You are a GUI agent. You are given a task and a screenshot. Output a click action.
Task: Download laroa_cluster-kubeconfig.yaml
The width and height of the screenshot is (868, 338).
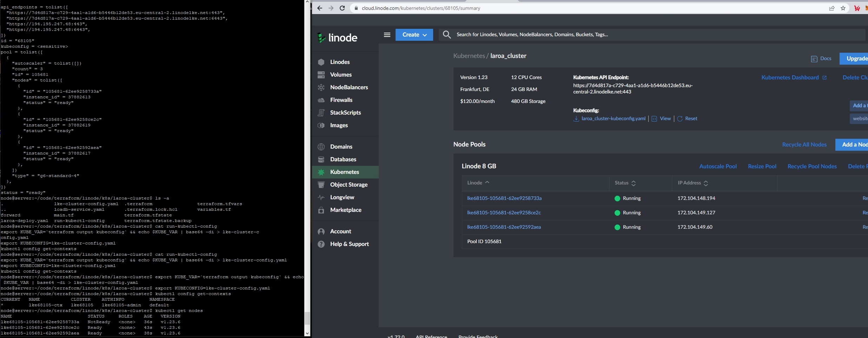pos(613,118)
